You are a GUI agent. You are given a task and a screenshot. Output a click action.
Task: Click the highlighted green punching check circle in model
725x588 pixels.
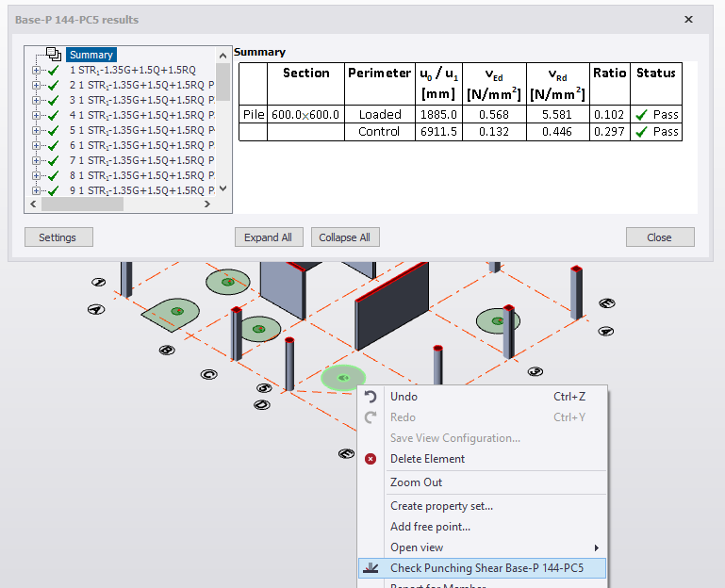[x=343, y=378]
